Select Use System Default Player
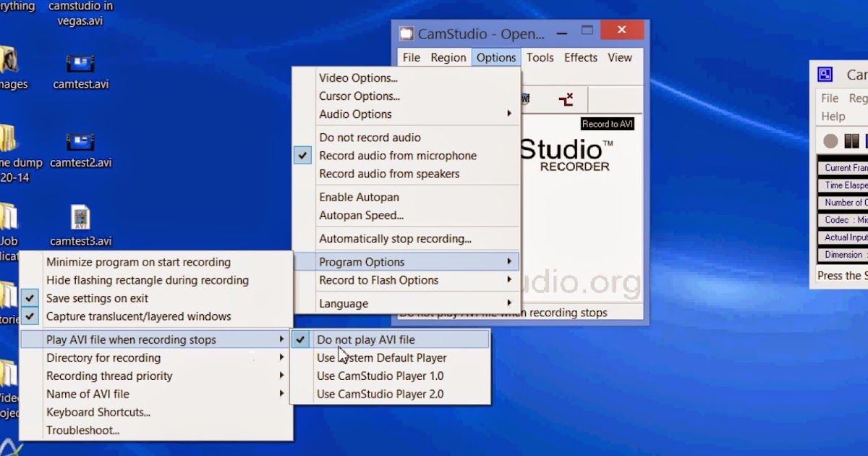The width and height of the screenshot is (868, 456). [x=391, y=358]
